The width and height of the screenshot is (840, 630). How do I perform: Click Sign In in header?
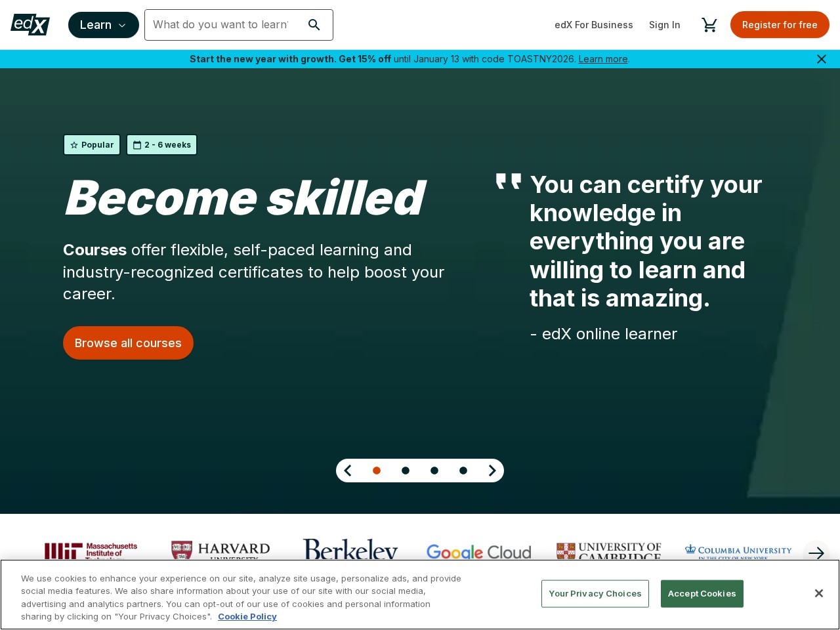(x=664, y=25)
